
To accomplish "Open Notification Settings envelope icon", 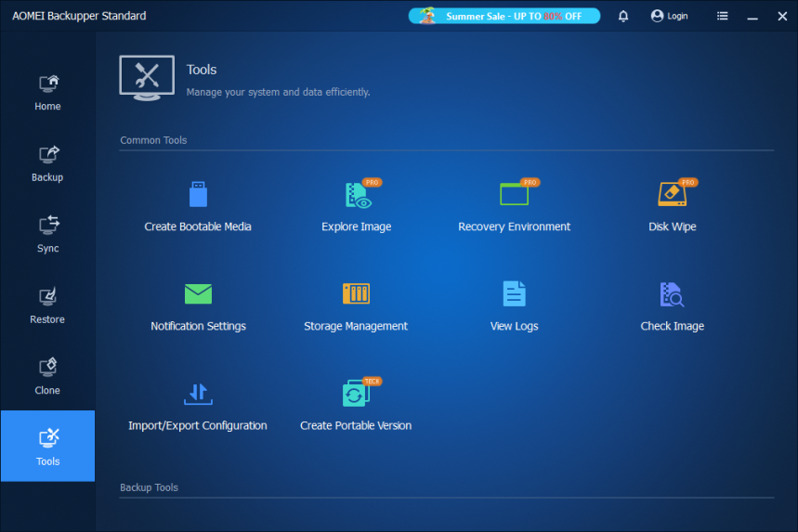I will coord(198,294).
